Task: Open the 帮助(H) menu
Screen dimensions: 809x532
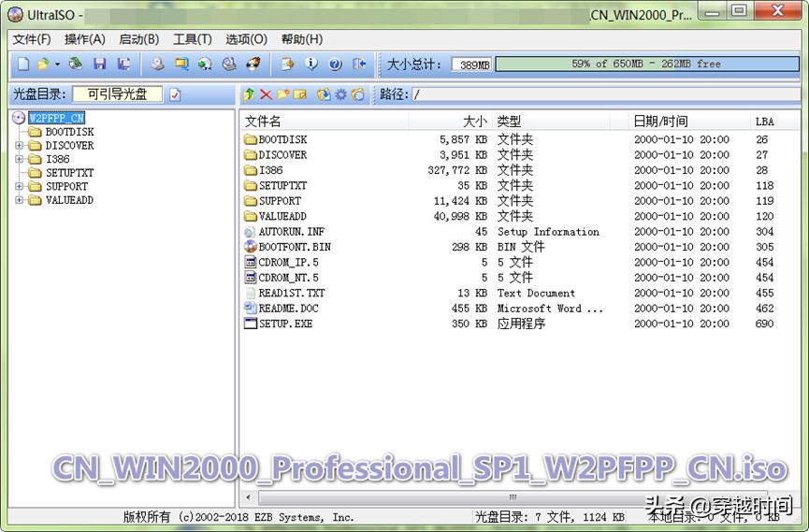Action: pyautogui.click(x=302, y=39)
